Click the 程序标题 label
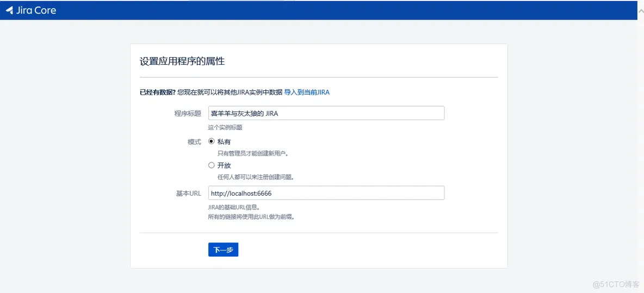The height and width of the screenshot is (293, 644). pyautogui.click(x=188, y=113)
